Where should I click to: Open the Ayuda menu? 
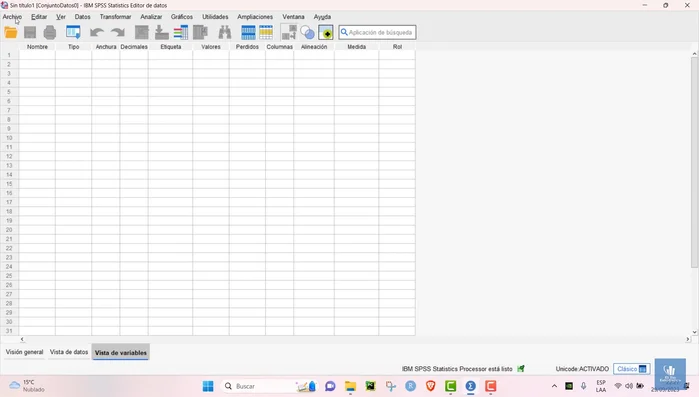pos(322,16)
